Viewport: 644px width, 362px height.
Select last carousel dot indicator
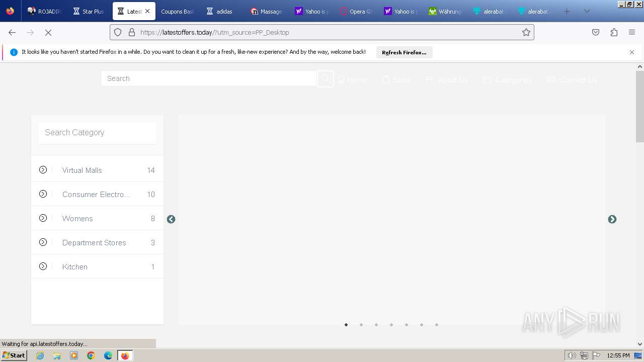(437, 325)
